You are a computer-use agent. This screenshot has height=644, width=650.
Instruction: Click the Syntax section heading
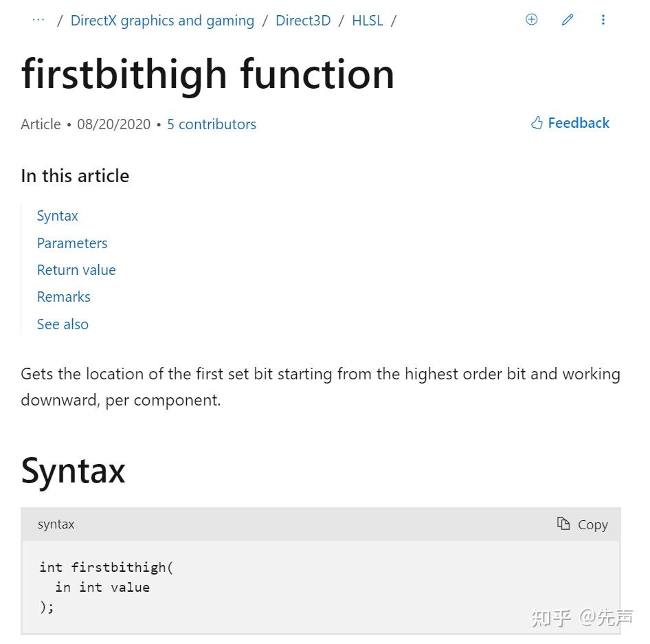(74, 471)
